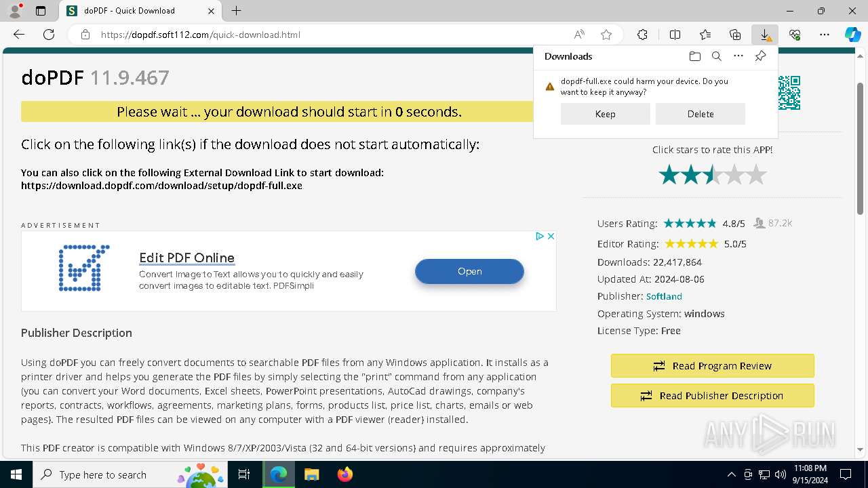Click AdChoices icon on advertisement
The height and width of the screenshot is (488, 868).
point(540,236)
